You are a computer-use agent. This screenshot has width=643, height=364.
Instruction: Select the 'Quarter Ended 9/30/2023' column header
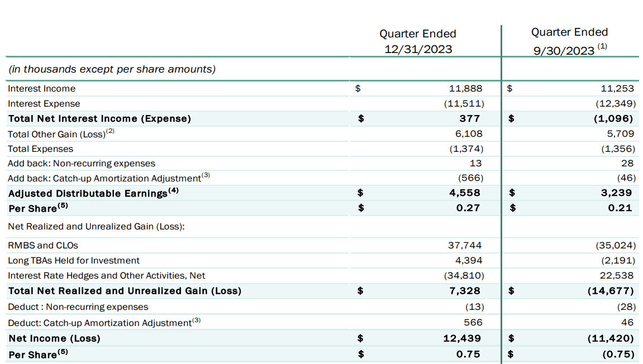coord(570,41)
